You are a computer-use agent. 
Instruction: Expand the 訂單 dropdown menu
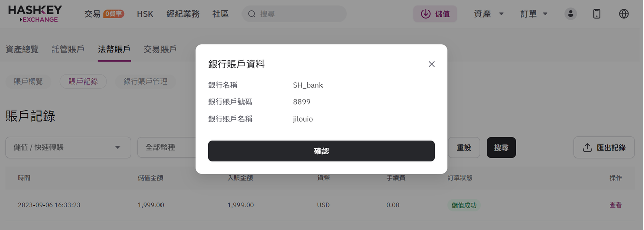point(534,14)
